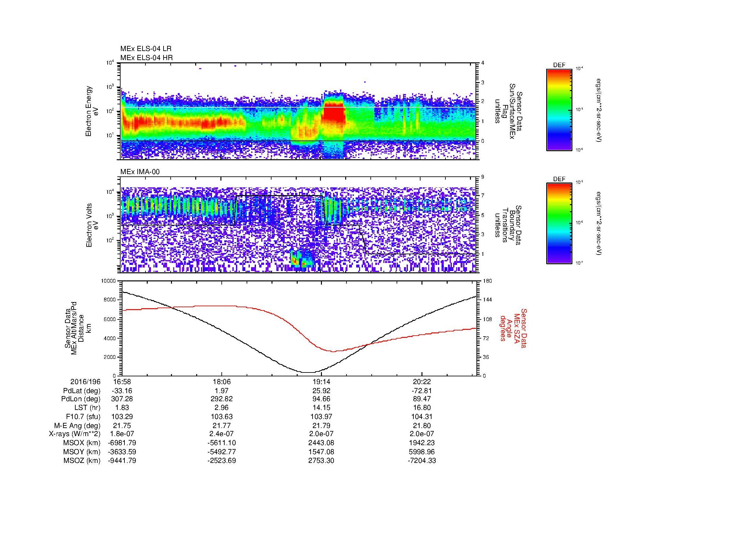Screen dimensions: 756x534
Task: Click the minimum of the black altitude curve
Action: click(x=308, y=372)
